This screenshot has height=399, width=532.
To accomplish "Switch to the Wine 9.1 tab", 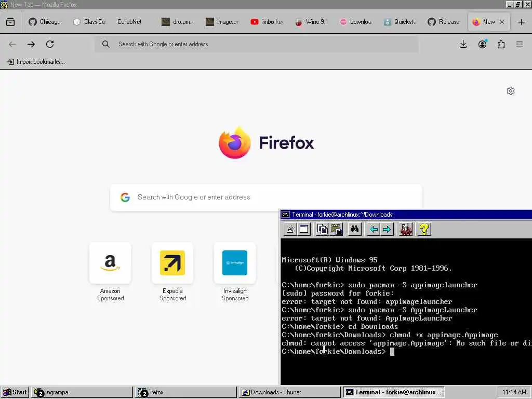I will pyautogui.click(x=311, y=22).
